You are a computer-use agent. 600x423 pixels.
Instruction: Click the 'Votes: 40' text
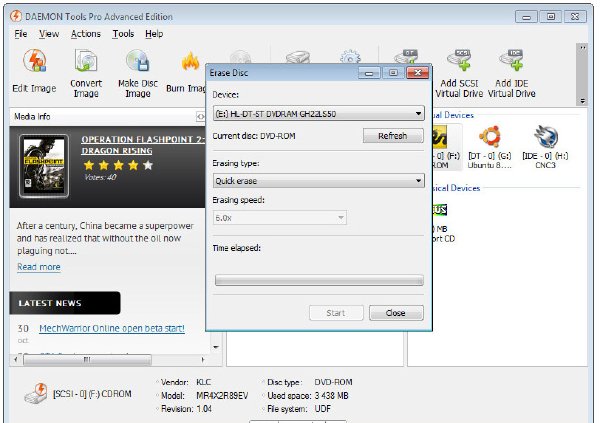click(100, 177)
